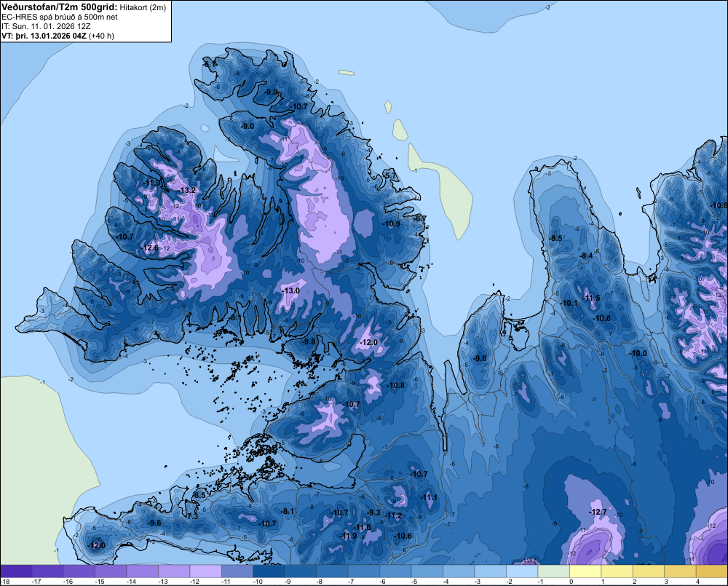Click the map title 'Veðurstofan/T2m 500grid'
The height and width of the screenshot is (586, 728).
[60, 7]
